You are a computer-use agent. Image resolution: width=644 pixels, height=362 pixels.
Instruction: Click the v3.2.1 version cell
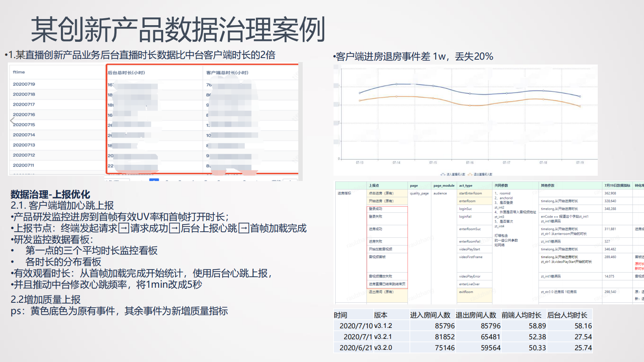[383, 337]
